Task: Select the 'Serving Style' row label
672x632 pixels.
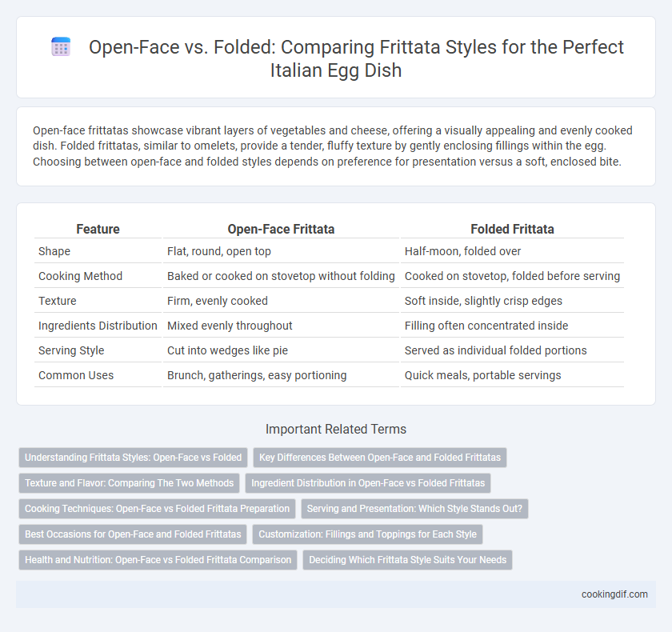Action: 71,350
